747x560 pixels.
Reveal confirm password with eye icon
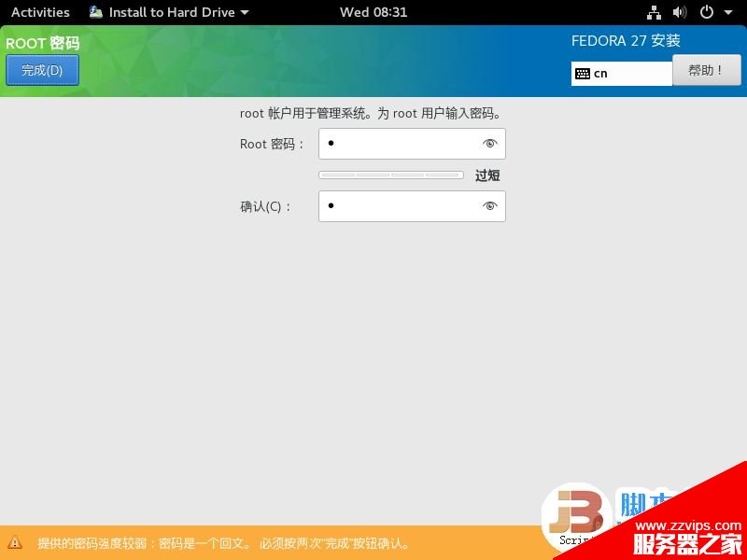[489, 206]
